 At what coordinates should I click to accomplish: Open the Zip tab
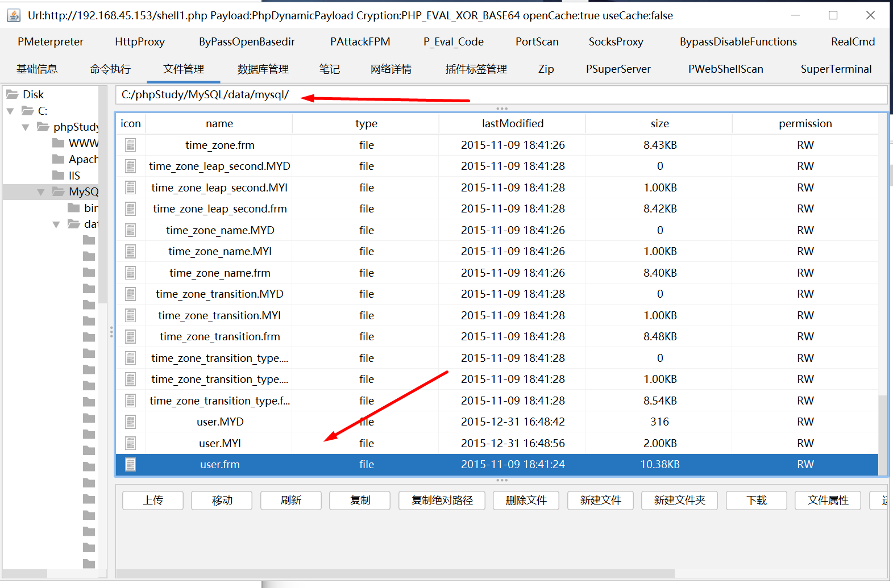pos(546,69)
